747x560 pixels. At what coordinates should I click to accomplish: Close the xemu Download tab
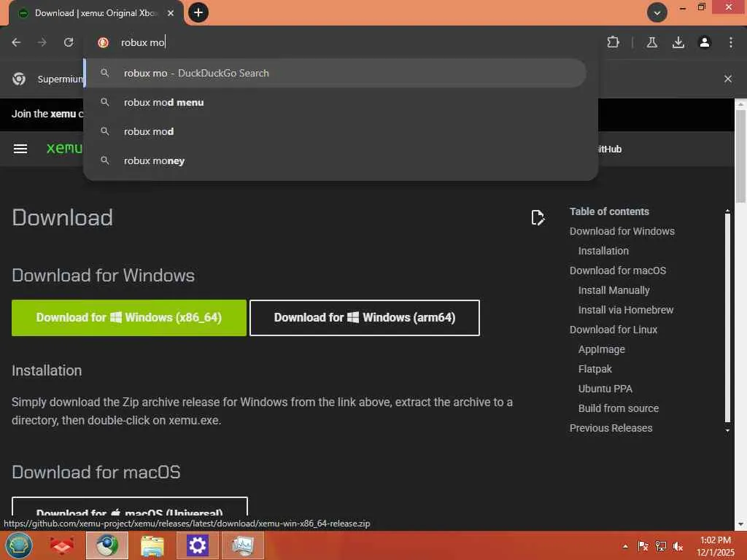click(x=171, y=13)
